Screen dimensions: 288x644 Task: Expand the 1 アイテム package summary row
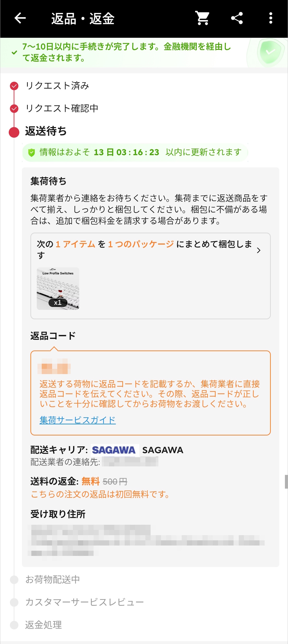tap(144, 249)
